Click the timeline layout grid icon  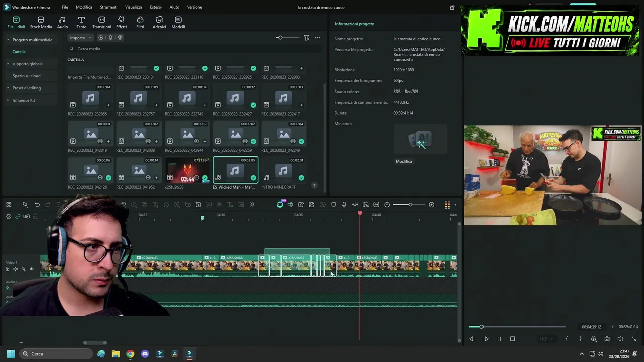click(x=9, y=205)
